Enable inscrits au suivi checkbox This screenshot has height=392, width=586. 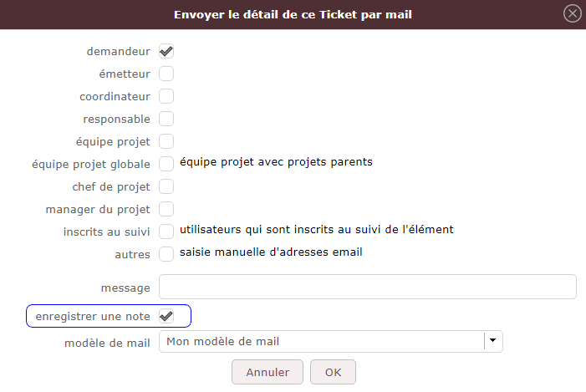click(x=166, y=230)
